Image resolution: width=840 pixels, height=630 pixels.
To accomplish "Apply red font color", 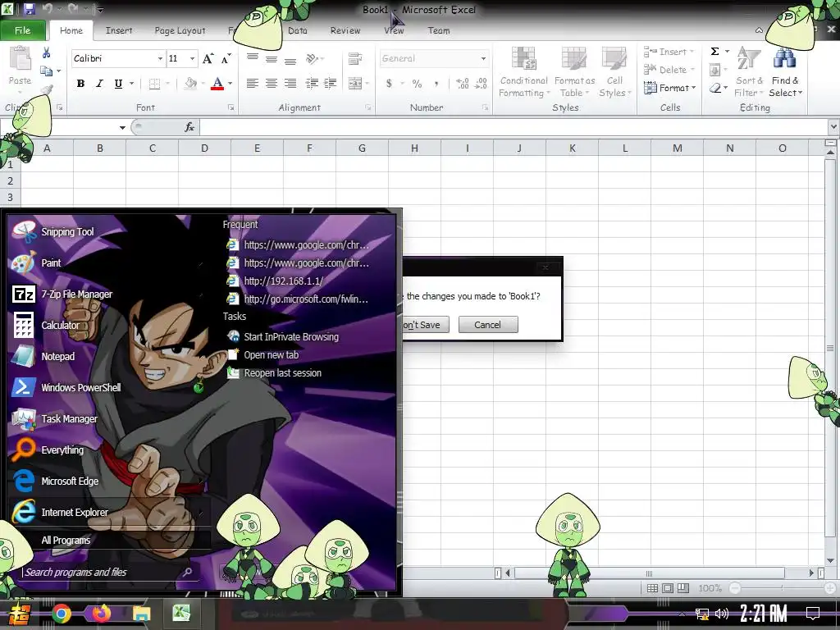I will [217, 84].
